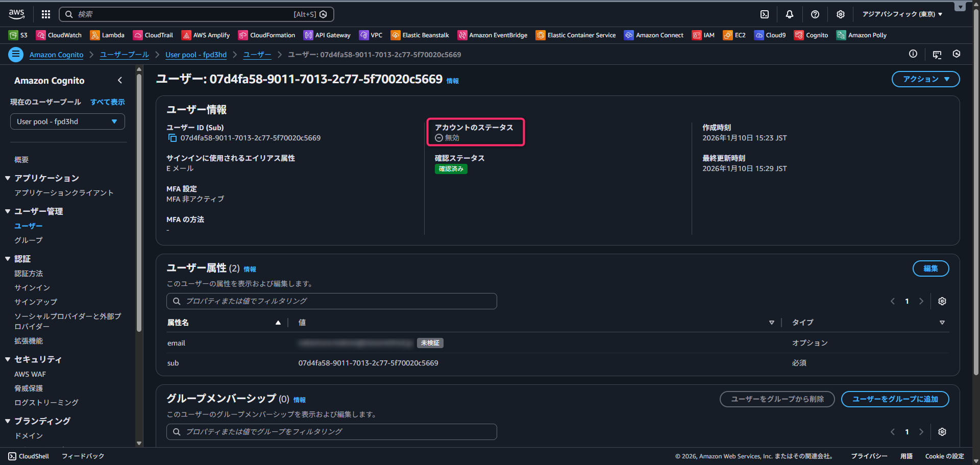The height and width of the screenshot is (465, 980).
Task: Collapse the セキュリティ sidebar section
Action: (8, 359)
